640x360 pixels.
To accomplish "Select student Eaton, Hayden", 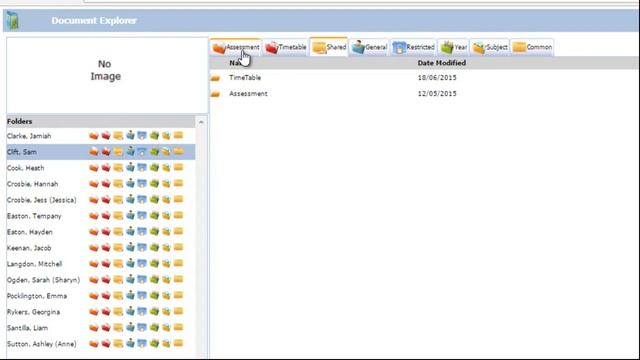I will pos(30,232).
